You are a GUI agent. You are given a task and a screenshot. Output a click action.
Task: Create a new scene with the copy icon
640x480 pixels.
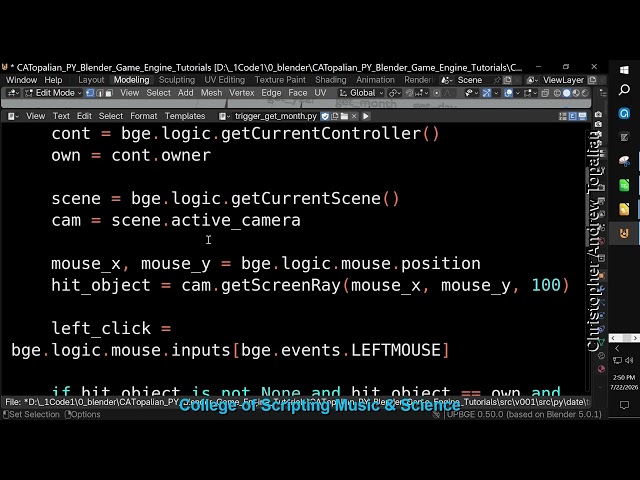(x=508, y=80)
